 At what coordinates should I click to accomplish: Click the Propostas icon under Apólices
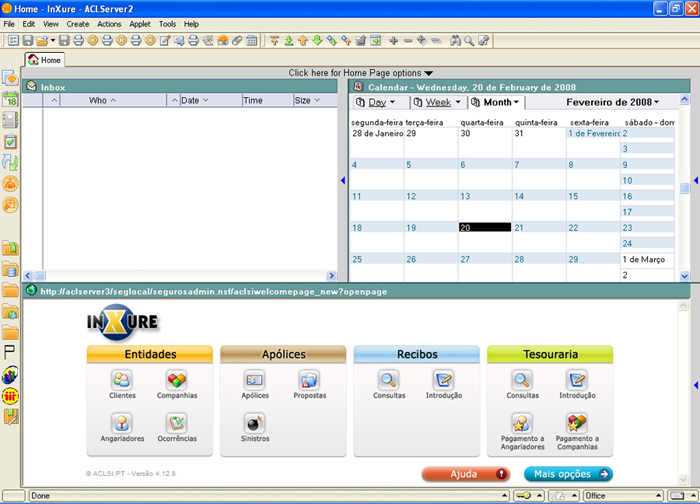[309, 381]
